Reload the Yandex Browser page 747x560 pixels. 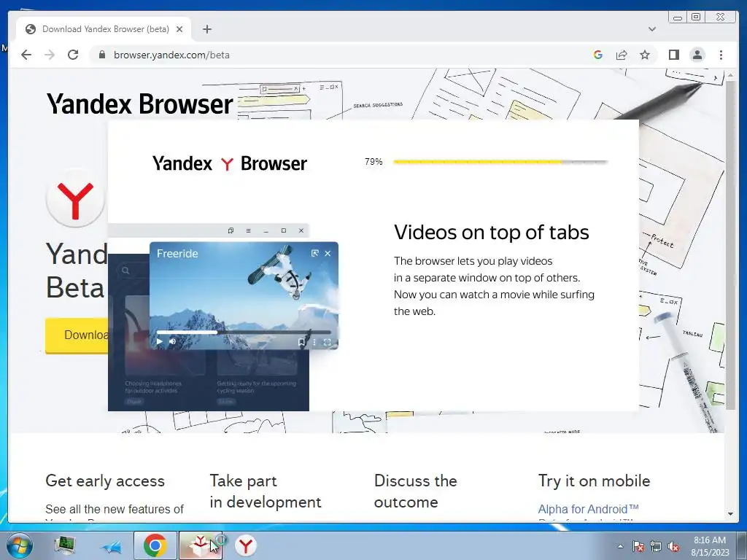pos(73,55)
